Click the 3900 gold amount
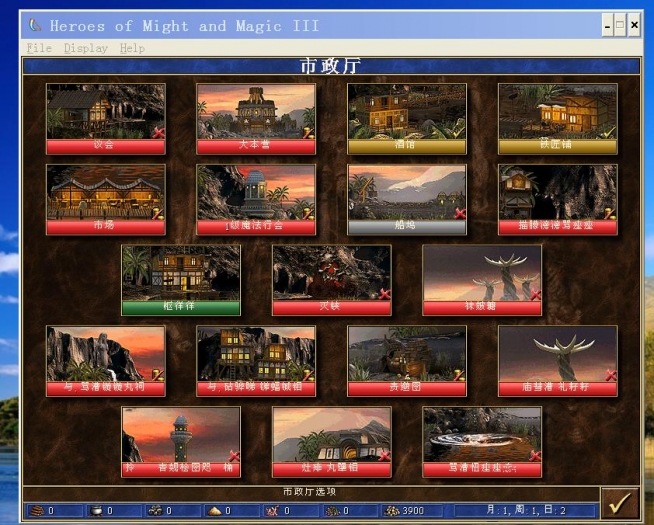654x525 pixels. coord(413,510)
